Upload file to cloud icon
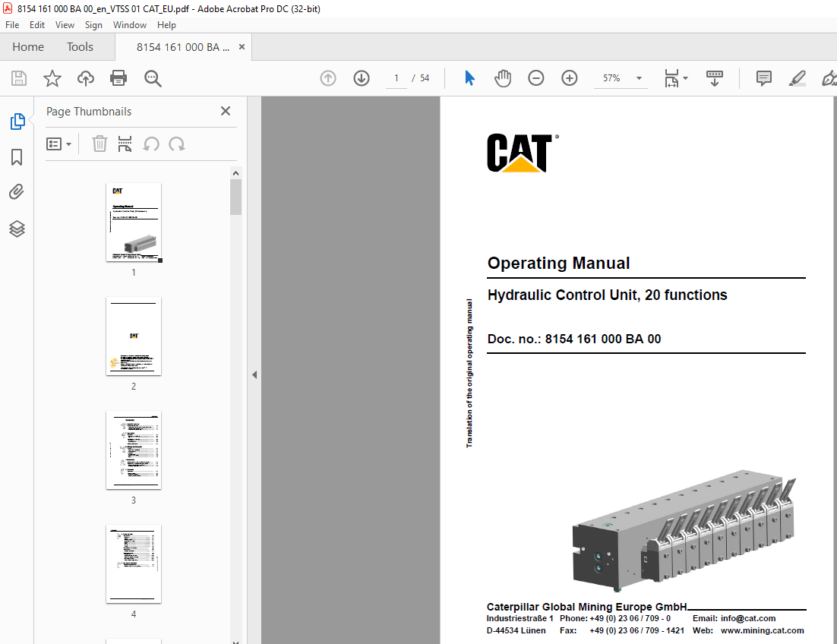837x644 pixels. (85, 78)
